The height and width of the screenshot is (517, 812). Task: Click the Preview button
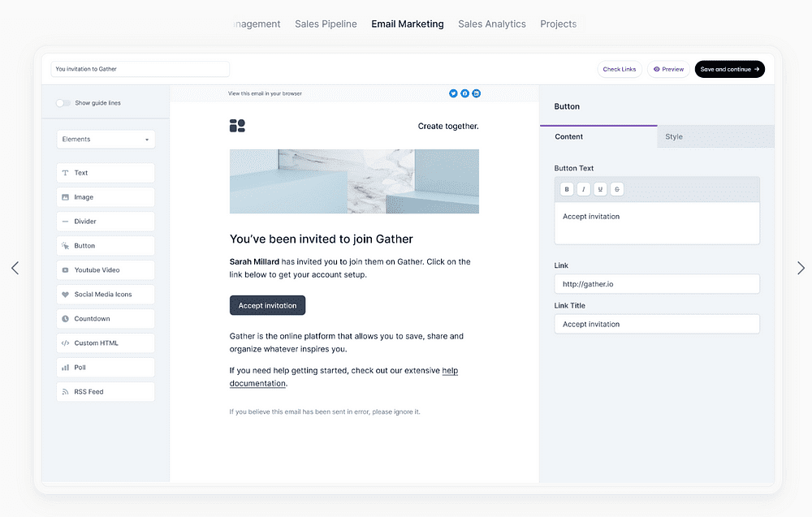(x=668, y=69)
